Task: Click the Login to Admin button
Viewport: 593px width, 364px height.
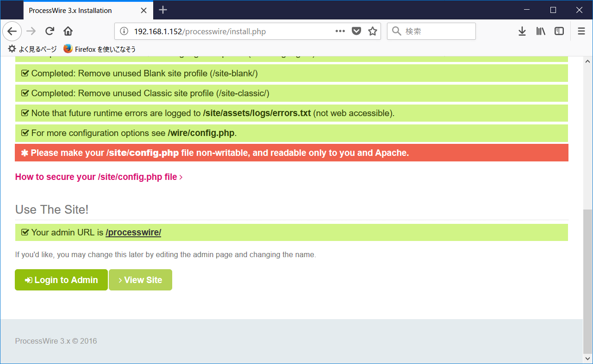Action: pos(61,279)
